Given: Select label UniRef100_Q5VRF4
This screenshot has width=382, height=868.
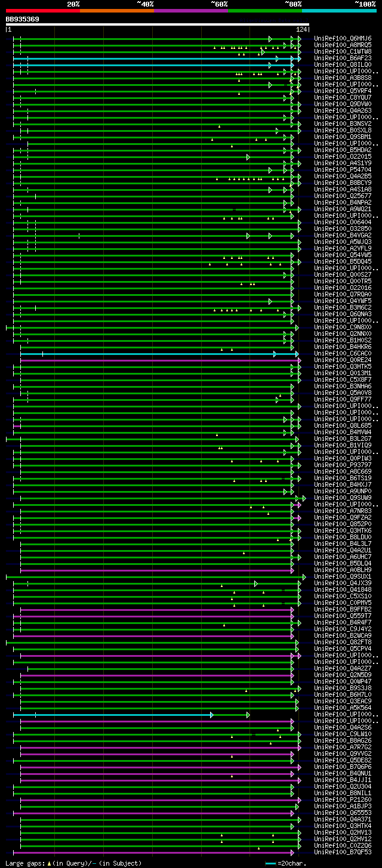Looking at the screenshot, I should 343,91.
